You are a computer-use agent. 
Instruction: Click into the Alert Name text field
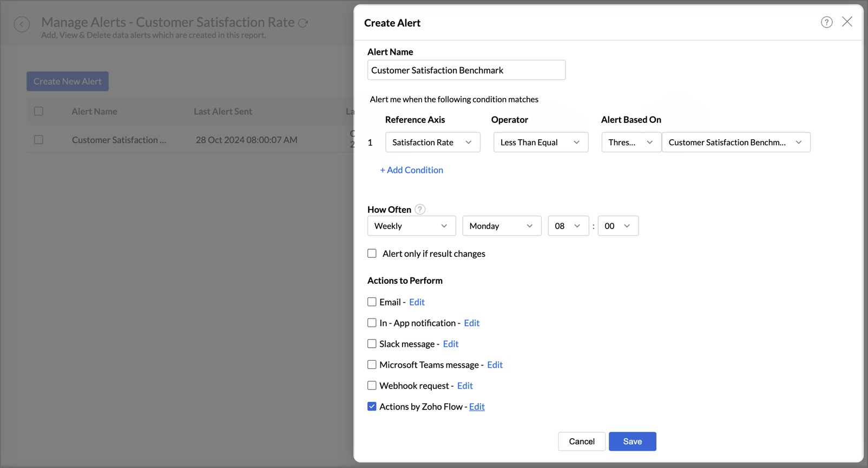coord(466,70)
